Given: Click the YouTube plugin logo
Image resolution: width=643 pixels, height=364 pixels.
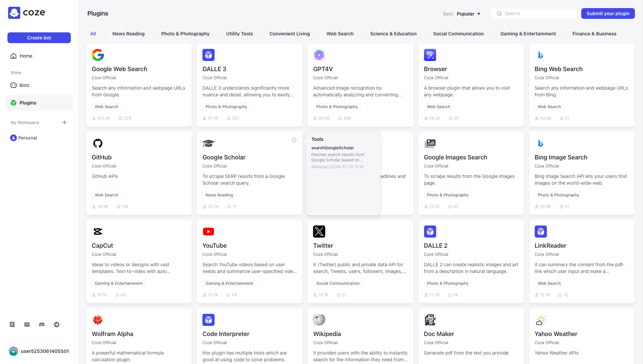Looking at the screenshot, I should (x=208, y=232).
